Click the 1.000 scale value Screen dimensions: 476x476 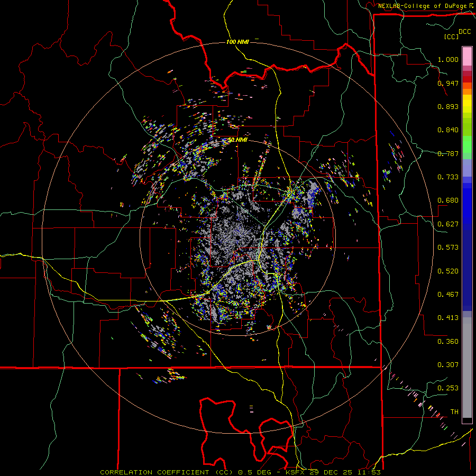click(448, 59)
